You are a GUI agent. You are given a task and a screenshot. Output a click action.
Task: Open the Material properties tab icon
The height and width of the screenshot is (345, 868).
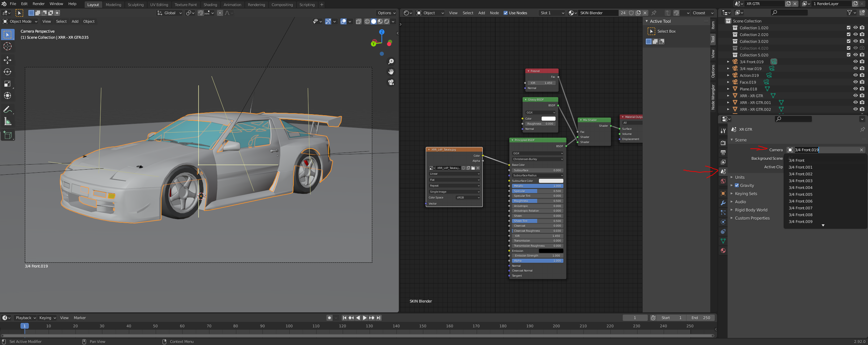pyautogui.click(x=723, y=251)
